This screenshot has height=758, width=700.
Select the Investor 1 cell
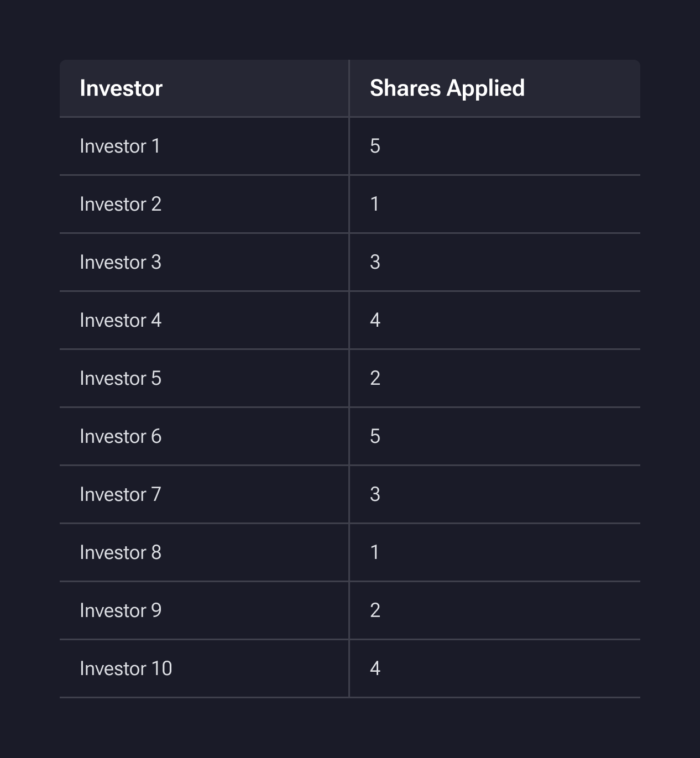point(120,146)
